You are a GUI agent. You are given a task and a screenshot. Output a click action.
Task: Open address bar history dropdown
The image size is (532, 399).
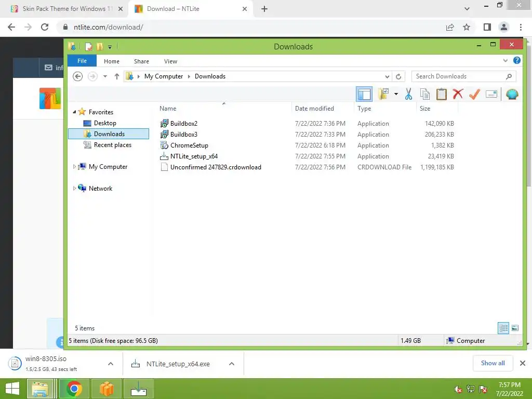(x=387, y=76)
